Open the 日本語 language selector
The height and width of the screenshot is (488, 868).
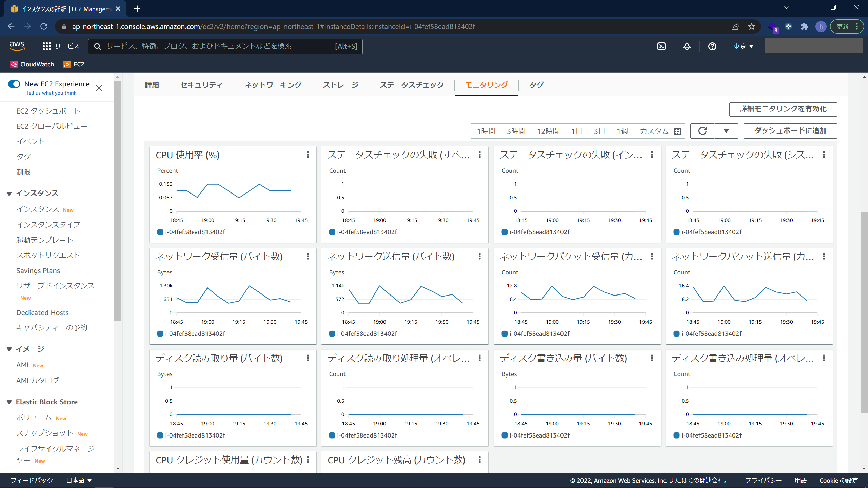pos(79,480)
